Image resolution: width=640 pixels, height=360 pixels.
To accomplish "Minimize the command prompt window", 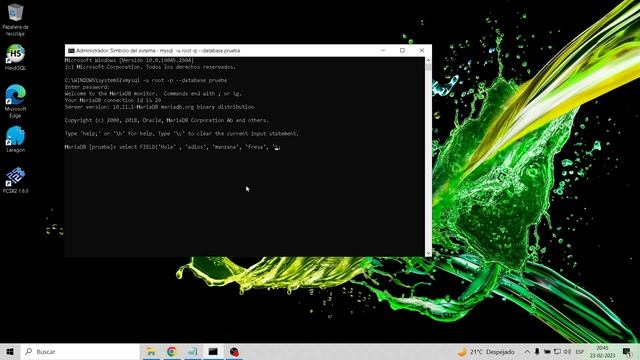I will coord(383,50).
